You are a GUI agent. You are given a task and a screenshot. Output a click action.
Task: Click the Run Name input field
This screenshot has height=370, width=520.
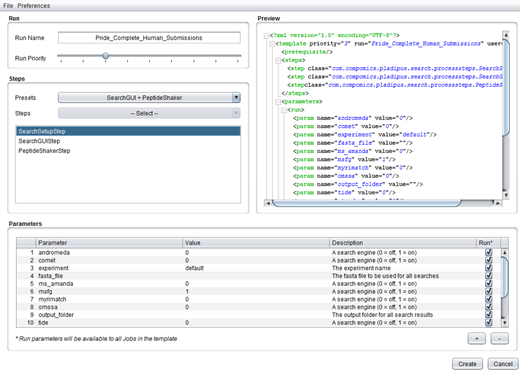click(149, 38)
